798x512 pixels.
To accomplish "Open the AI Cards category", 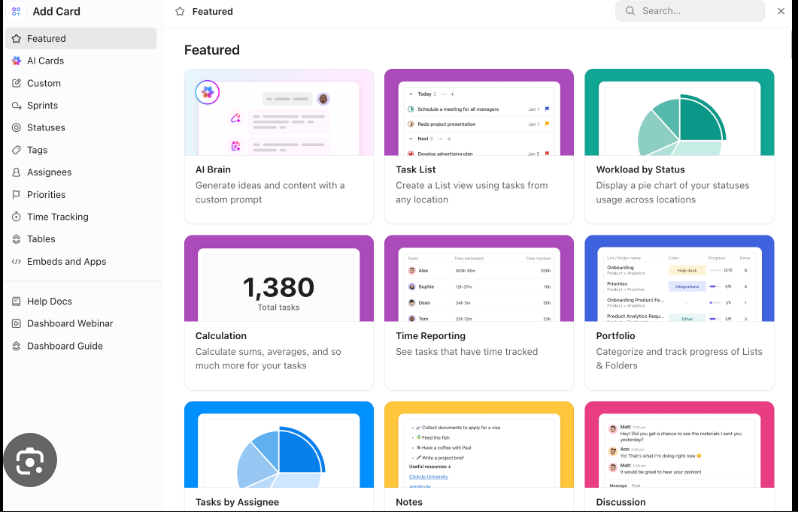I will [x=81, y=61].
